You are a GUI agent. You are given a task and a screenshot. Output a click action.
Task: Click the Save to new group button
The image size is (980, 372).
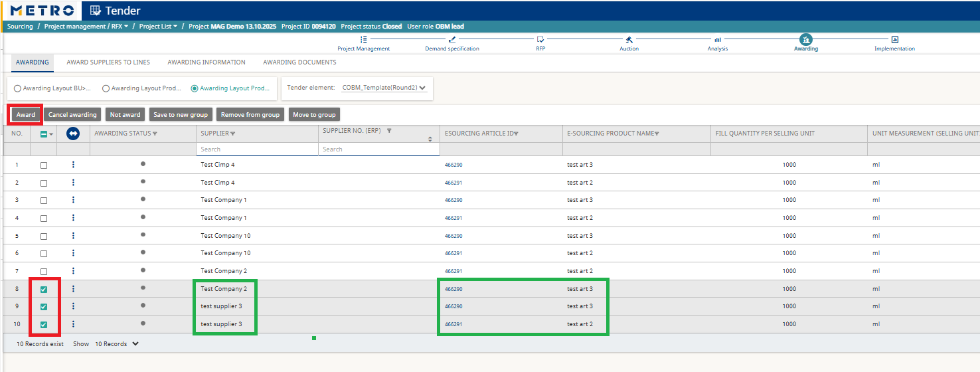181,115
